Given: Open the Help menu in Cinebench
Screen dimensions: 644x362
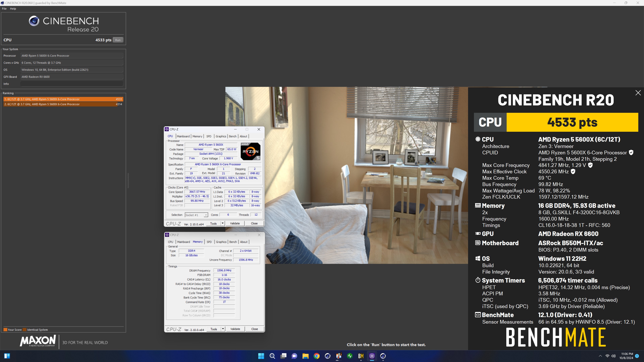Looking at the screenshot, I should [x=13, y=9].
